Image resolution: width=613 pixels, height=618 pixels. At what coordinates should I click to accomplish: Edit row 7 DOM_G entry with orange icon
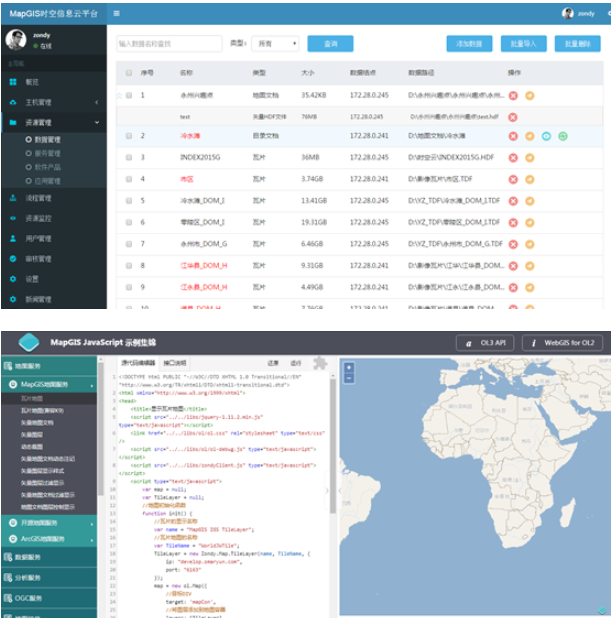529,244
